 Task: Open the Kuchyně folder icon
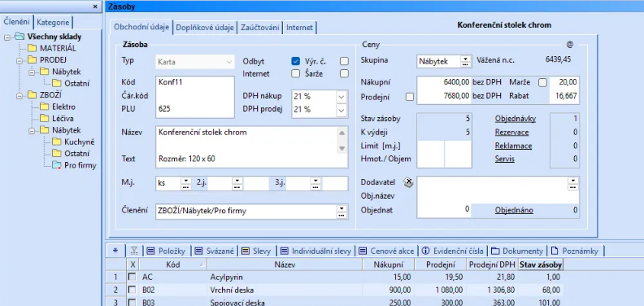pyautogui.click(x=57, y=142)
